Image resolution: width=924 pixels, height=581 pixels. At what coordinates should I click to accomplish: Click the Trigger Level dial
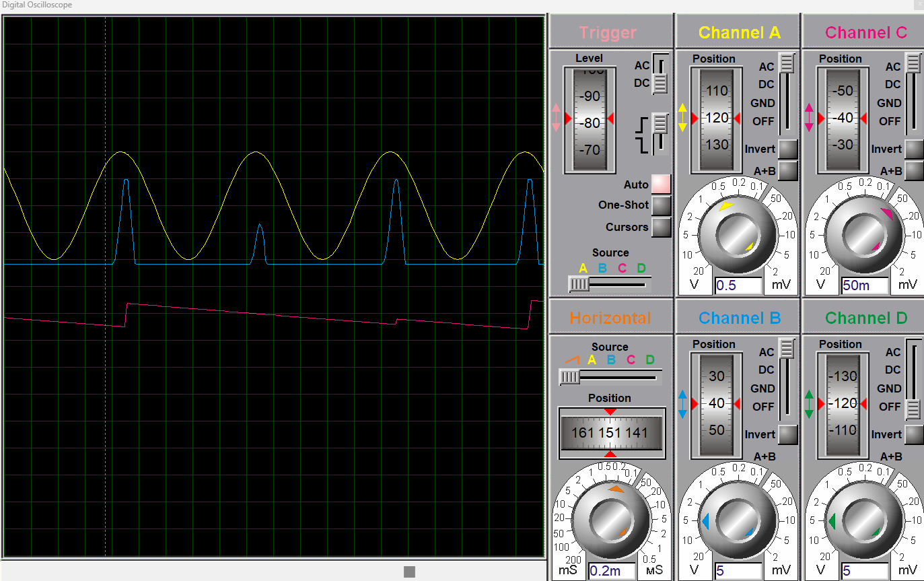590,119
